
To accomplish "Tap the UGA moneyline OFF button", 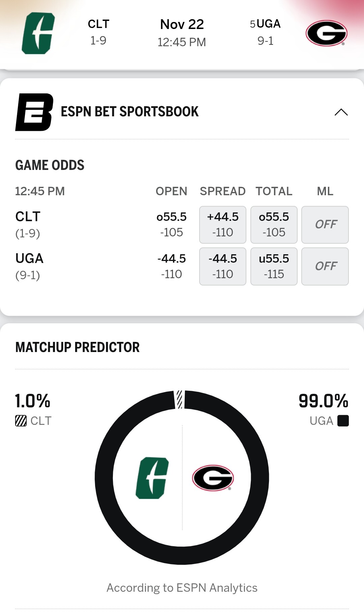I will pyautogui.click(x=325, y=266).
